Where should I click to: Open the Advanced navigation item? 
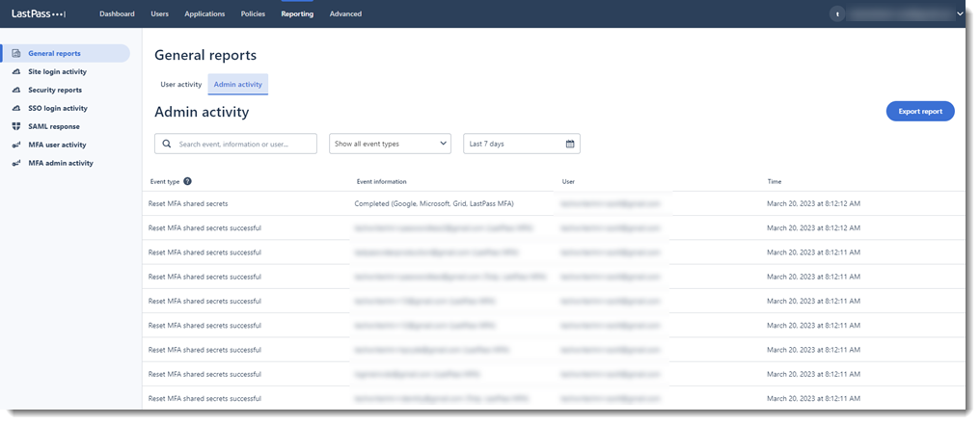(345, 14)
